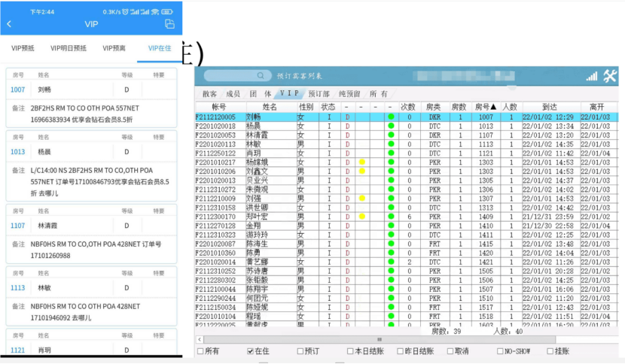This screenshot has height=364, width=625.
Task: Open room 1121 link in mobile list
Action: coord(17,350)
